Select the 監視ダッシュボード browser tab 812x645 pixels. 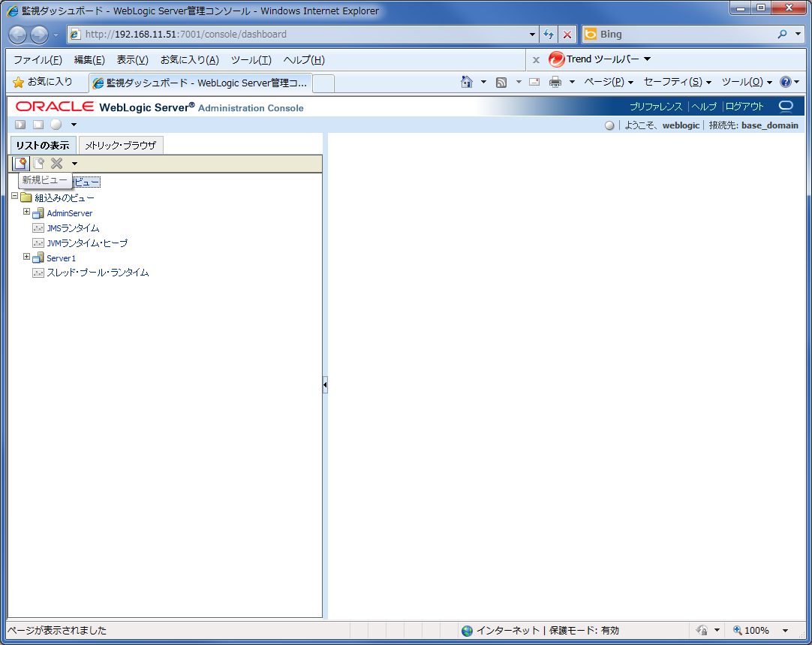[x=200, y=83]
